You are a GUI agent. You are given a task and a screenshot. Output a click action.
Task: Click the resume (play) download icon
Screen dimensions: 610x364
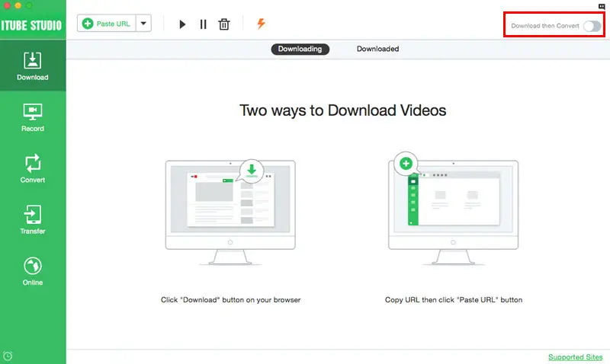[182, 24]
